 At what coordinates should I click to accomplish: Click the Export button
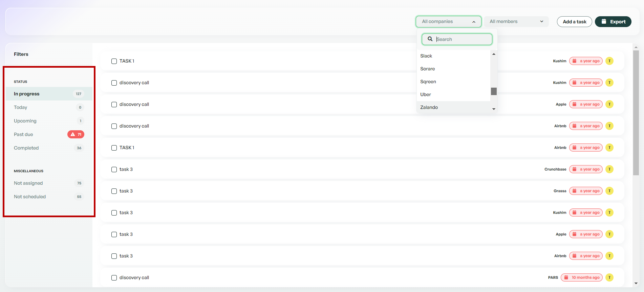tap(613, 22)
